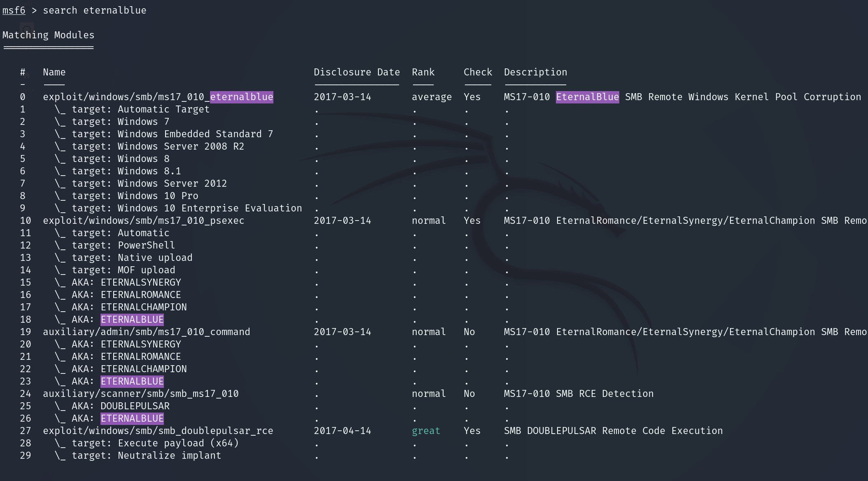The width and height of the screenshot is (868, 481).
Task: Click the highlighted eternalblue in module 0 name
Action: point(241,97)
